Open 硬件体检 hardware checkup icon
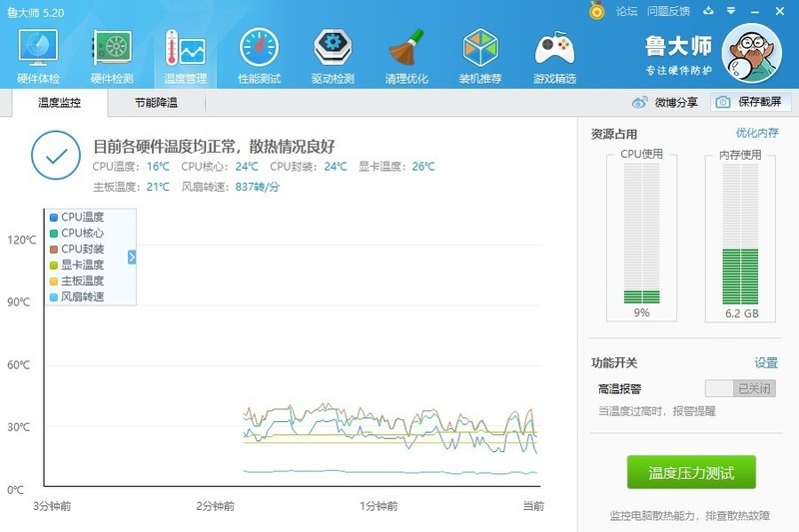This screenshot has height=532, width=799. (38, 48)
